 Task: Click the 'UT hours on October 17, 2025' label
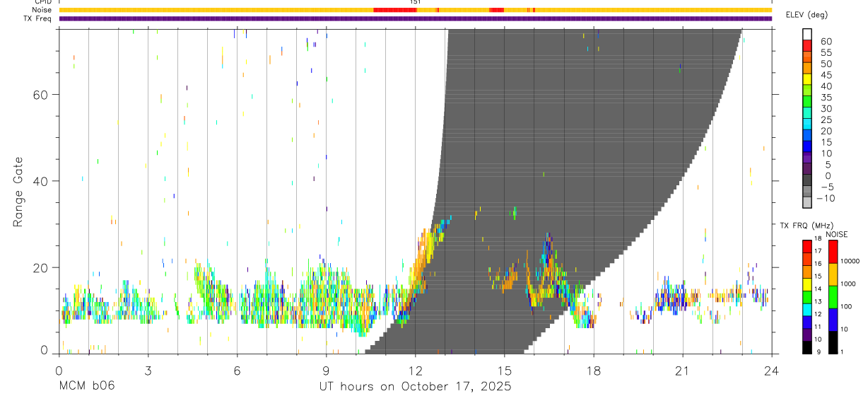(414, 387)
